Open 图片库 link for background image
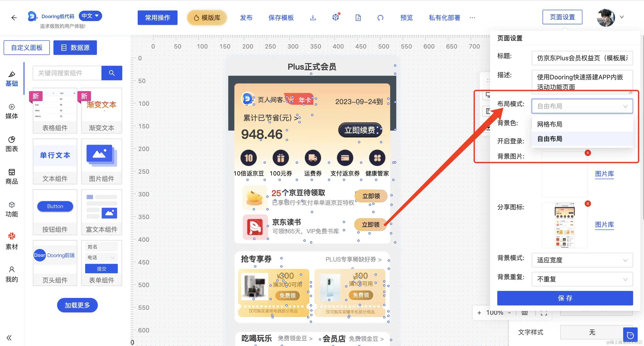The height and width of the screenshot is (346, 644). click(604, 174)
